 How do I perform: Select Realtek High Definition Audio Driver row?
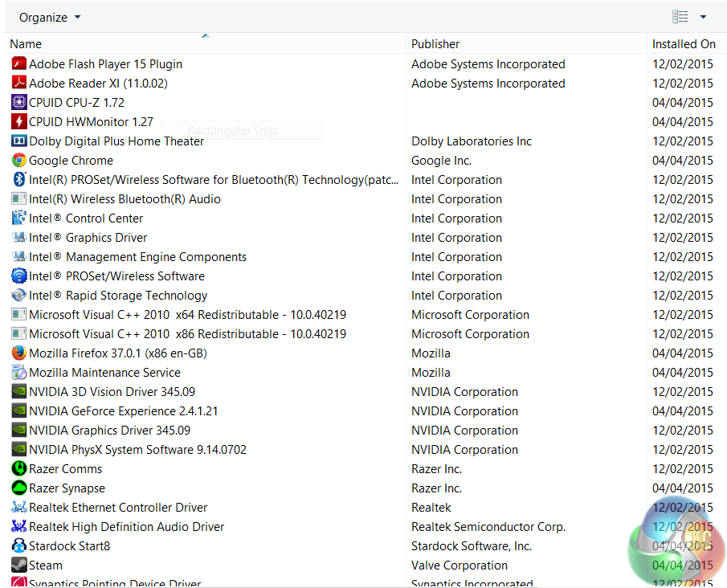point(126,527)
